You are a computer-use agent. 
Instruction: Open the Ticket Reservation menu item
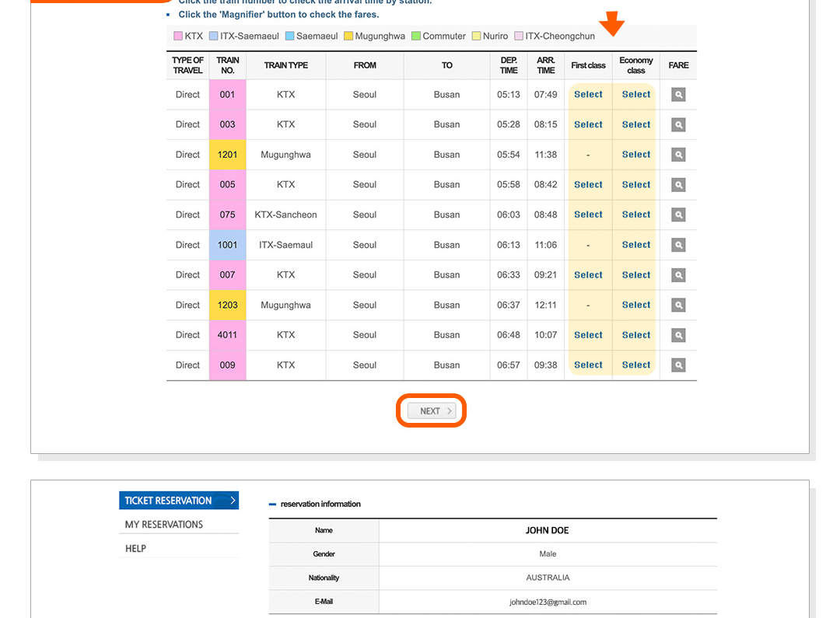coord(179,501)
